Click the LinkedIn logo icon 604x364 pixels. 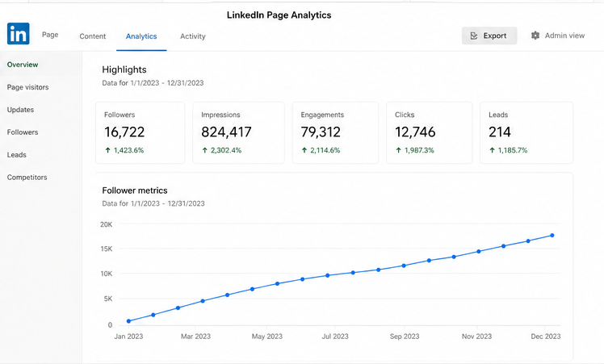pyautogui.click(x=18, y=34)
